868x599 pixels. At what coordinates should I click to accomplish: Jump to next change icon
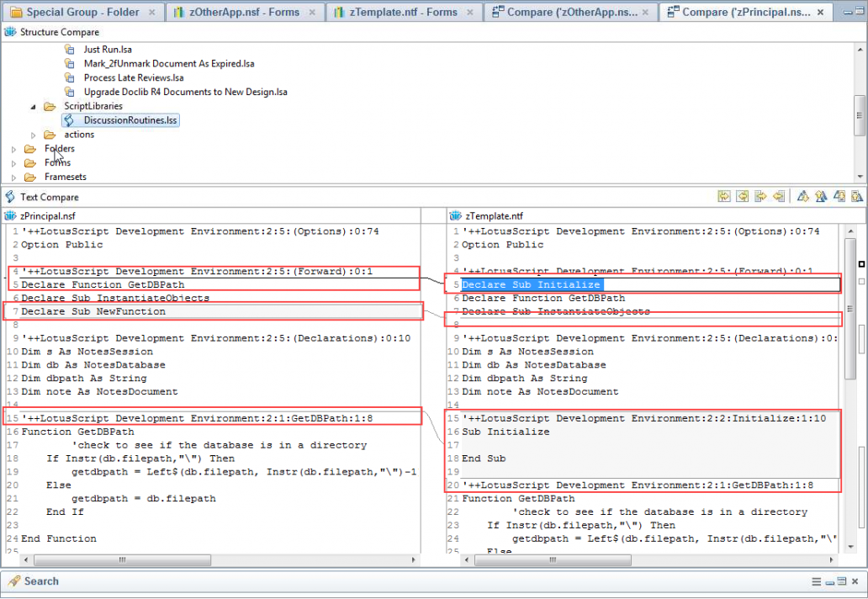pyautogui.click(x=839, y=197)
